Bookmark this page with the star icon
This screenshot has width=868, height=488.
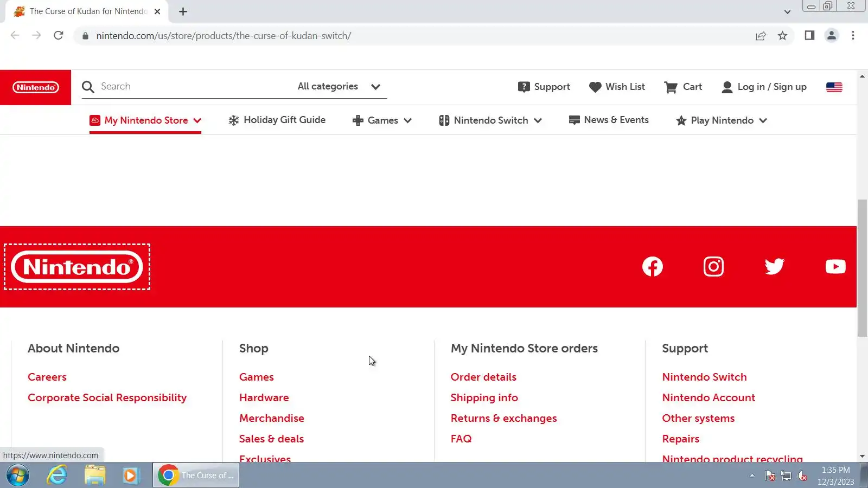[x=782, y=36]
